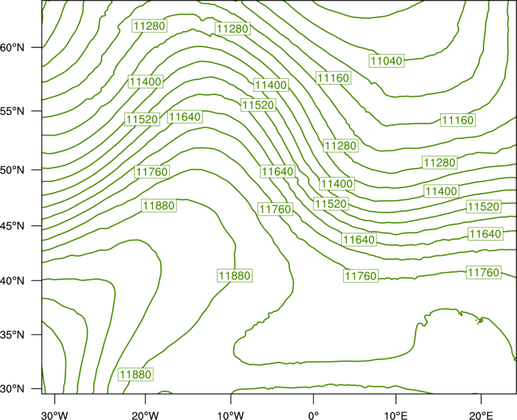Select the 40°N latitude axis label

click(x=12, y=281)
